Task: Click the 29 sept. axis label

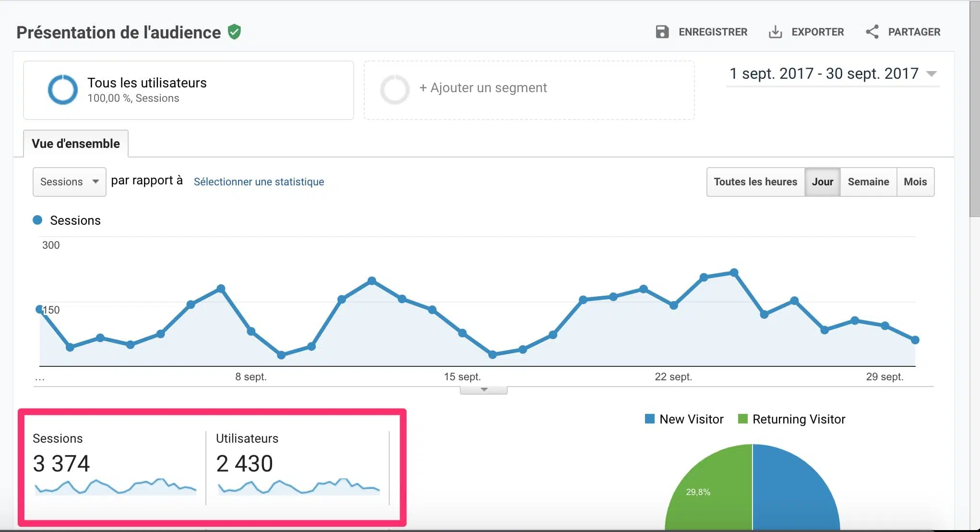Action: pos(884,377)
